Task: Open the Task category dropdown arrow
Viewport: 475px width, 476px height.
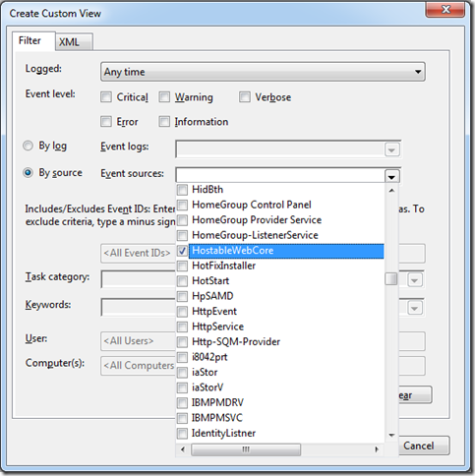Action: tap(415, 280)
